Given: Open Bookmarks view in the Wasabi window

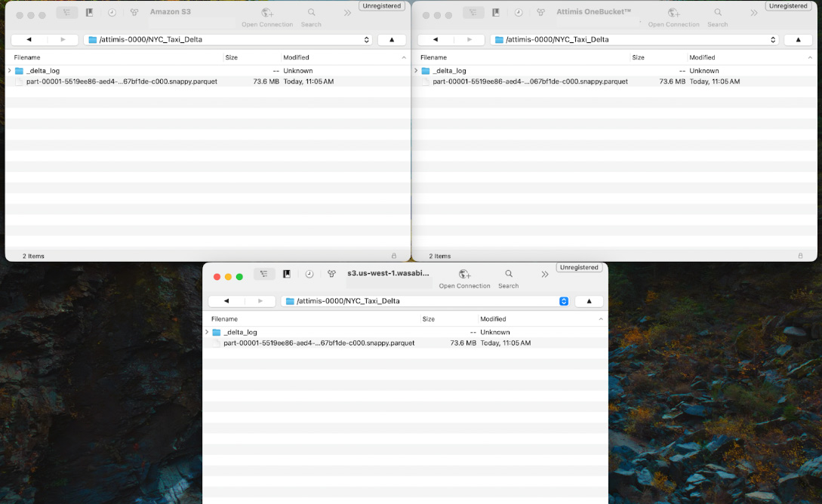Looking at the screenshot, I should (287, 275).
